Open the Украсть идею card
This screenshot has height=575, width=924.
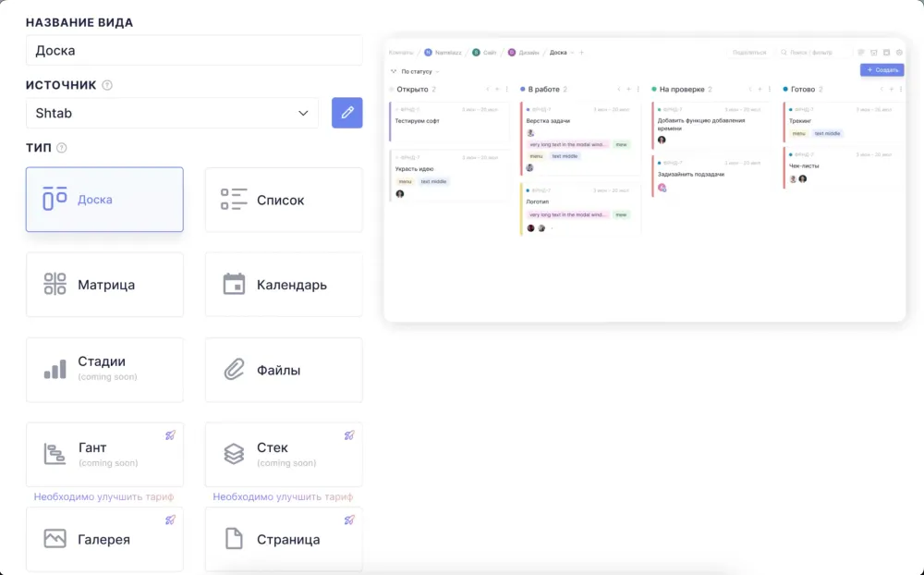click(x=449, y=176)
